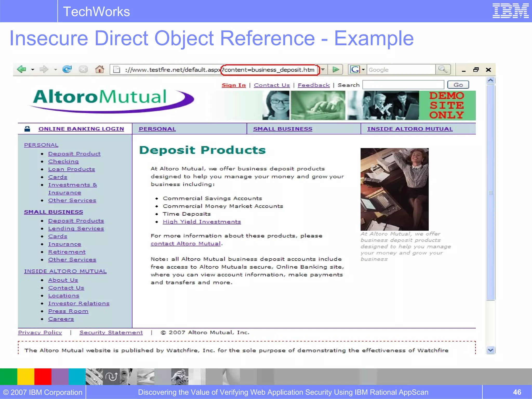The image size is (532, 399).
Task: Open the Security Statement footer link
Action: 111,332
